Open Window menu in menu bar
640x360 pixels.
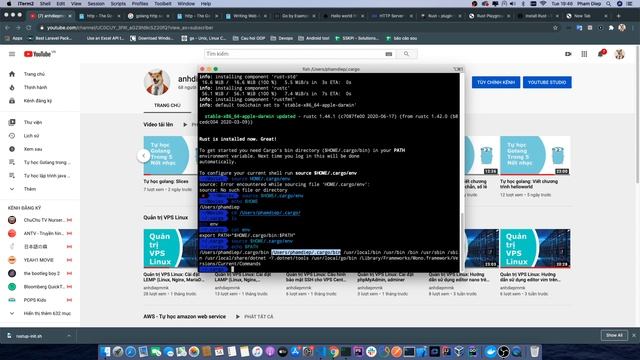(186, 4)
